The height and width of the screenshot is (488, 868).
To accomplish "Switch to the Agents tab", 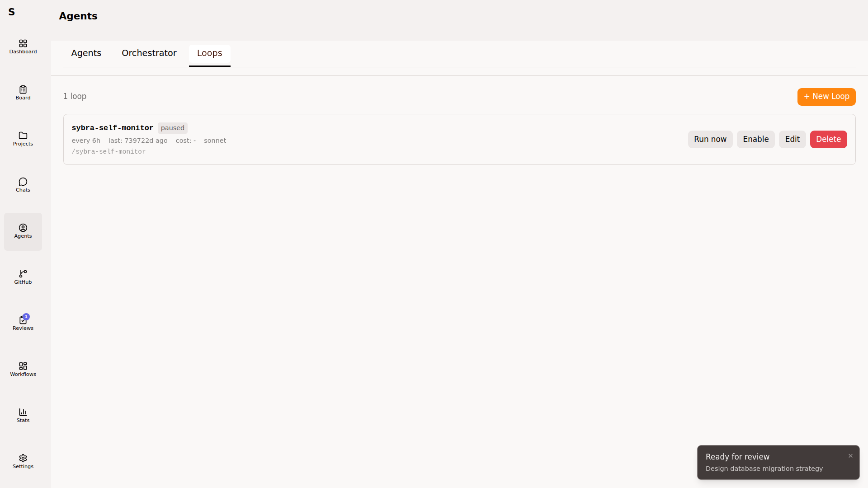I will click(86, 53).
